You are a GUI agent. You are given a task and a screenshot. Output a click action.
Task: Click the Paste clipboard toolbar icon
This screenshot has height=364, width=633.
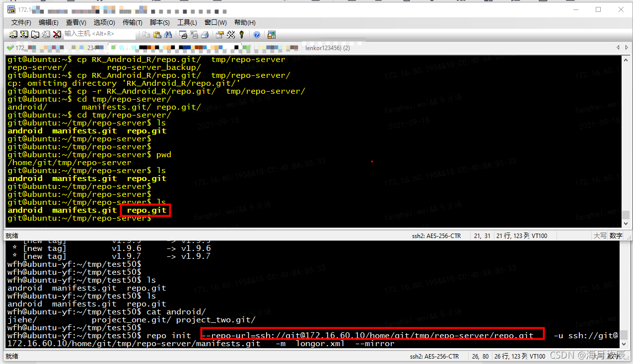[157, 34]
